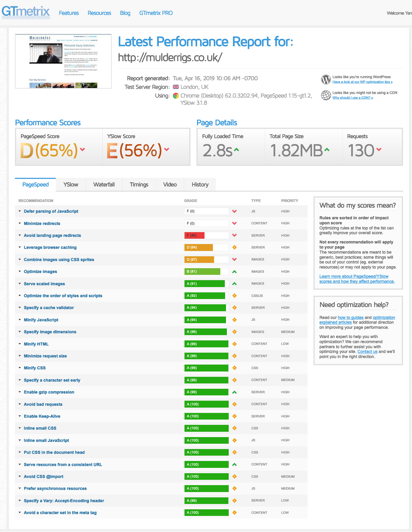Image resolution: width=412 pixels, height=532 pixels.
Task: Open Blog in top navigation
Action: pos(125,13)
